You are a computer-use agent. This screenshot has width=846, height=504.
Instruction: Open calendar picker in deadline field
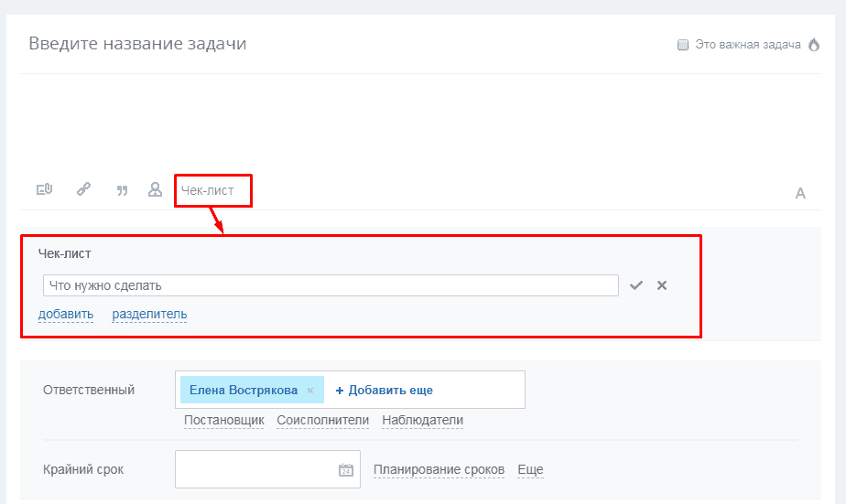(345, 470)
